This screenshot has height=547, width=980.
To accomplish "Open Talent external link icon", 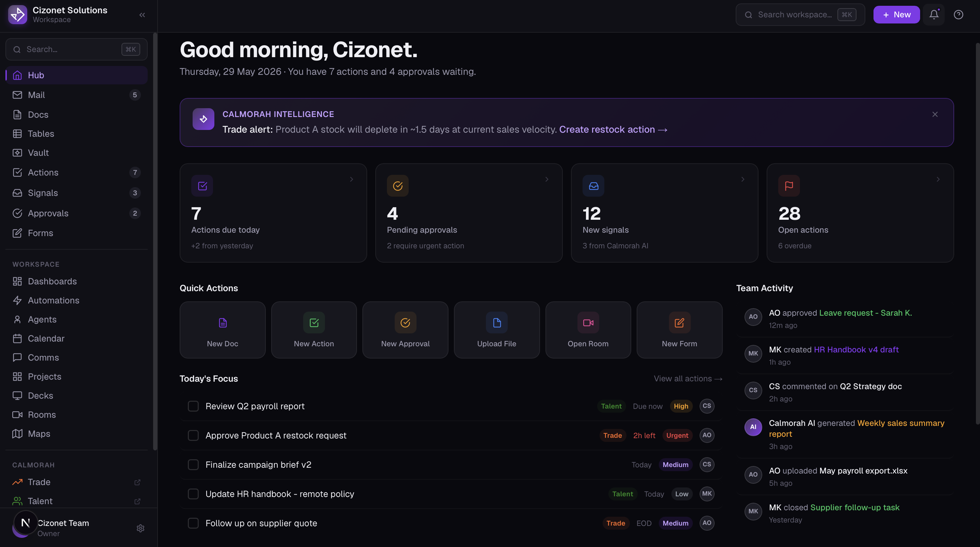I will pyautogui.click(x=137, y=501).
